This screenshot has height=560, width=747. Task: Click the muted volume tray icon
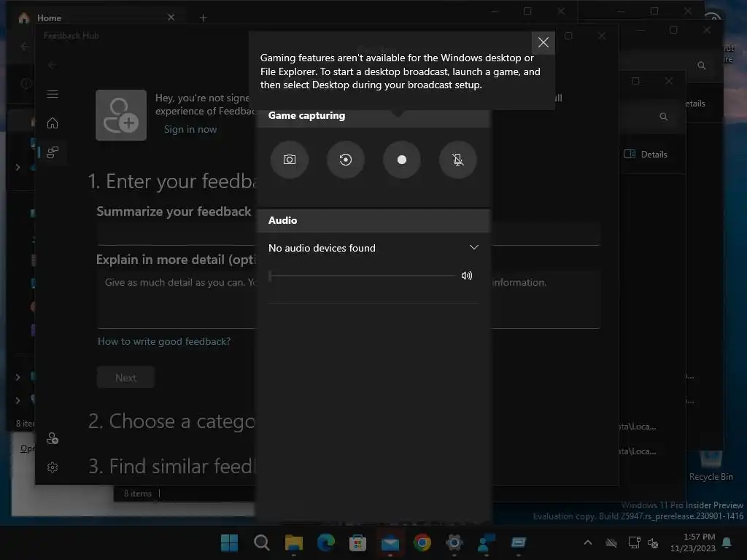[x=653, y=542]
